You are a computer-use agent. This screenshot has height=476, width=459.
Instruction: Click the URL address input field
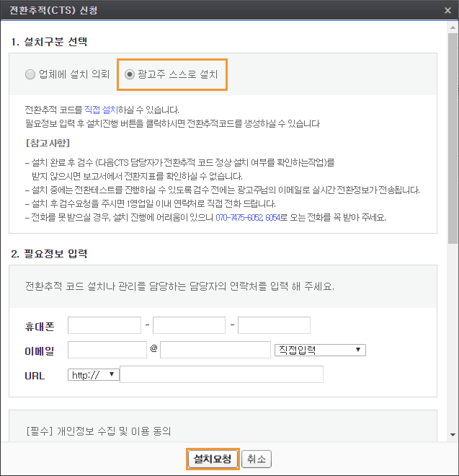(x=221, y=374)
